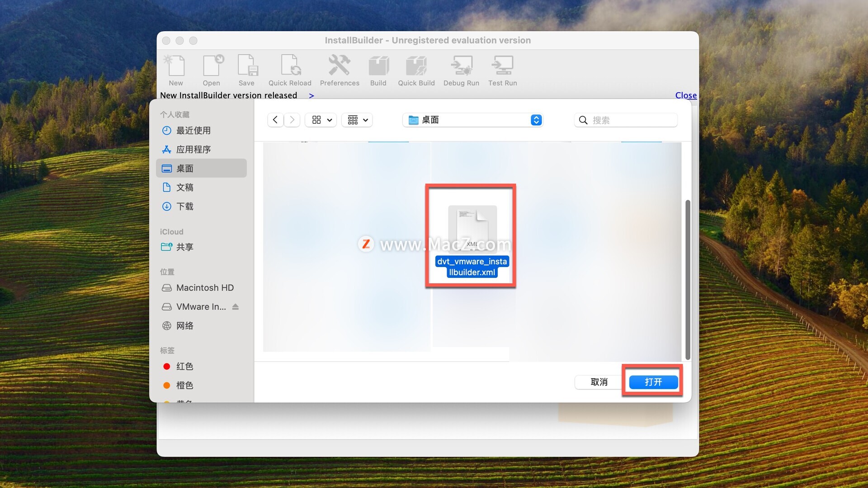Select Macintosh HD in the sidebar

tap(201, 288)
